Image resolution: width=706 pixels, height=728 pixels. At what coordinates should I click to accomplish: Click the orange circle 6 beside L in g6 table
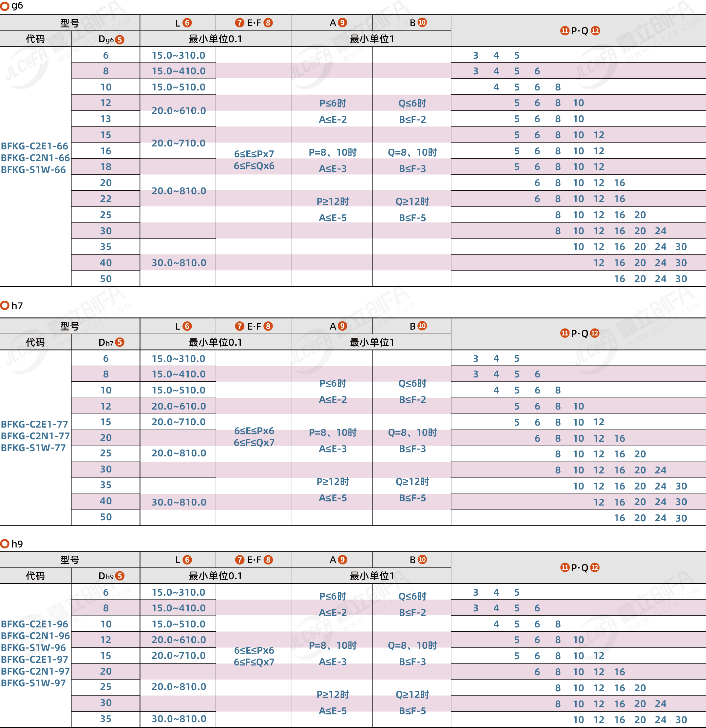point(187,23)
